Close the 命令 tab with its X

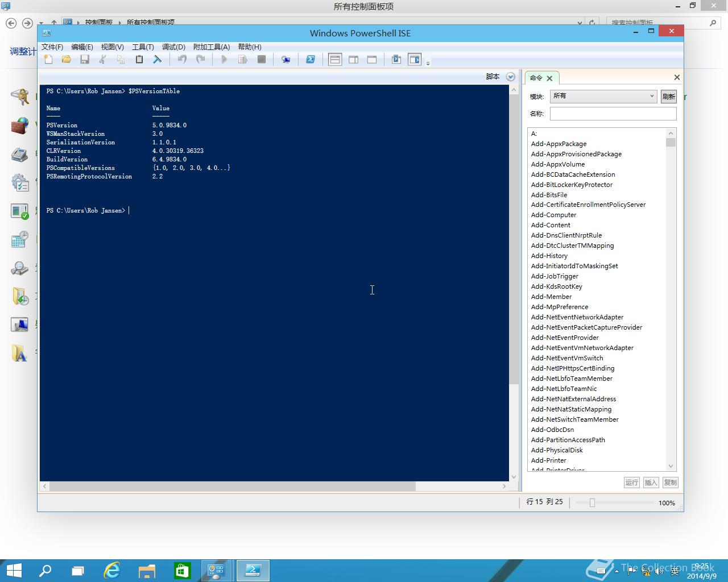[549, 78]
